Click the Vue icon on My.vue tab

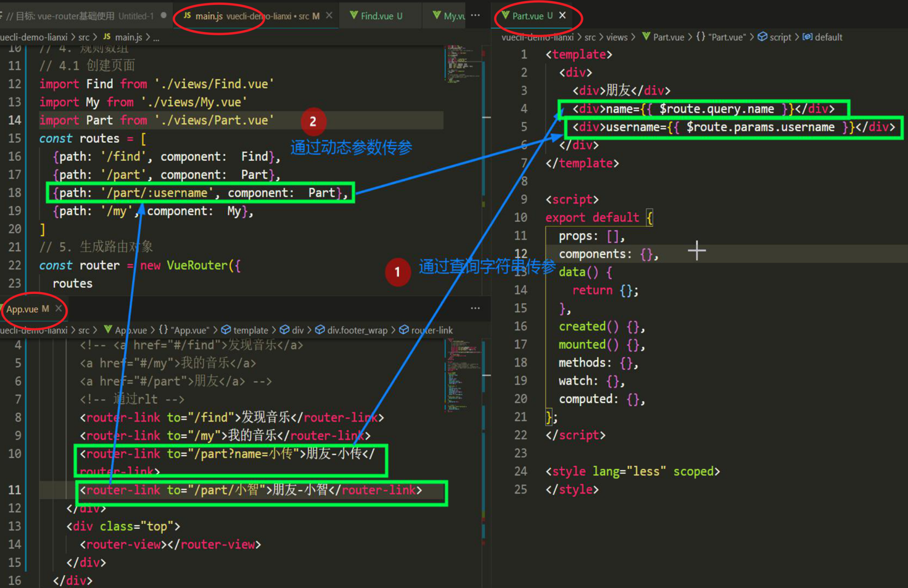437,15
